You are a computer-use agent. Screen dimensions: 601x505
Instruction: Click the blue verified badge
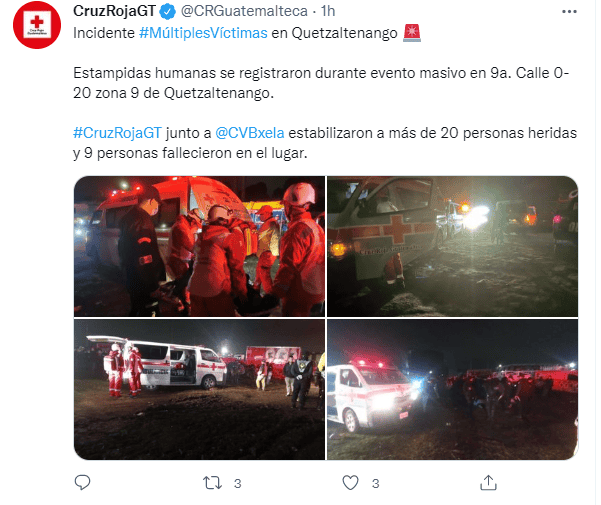tap(167, 12)
